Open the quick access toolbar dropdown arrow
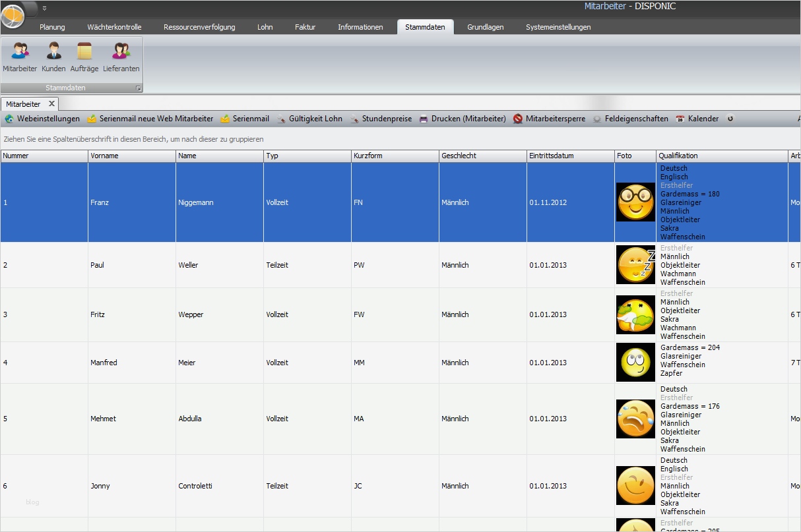Viewport: 801px width, 532px height. pyautogui.click(x=44, y=9)
